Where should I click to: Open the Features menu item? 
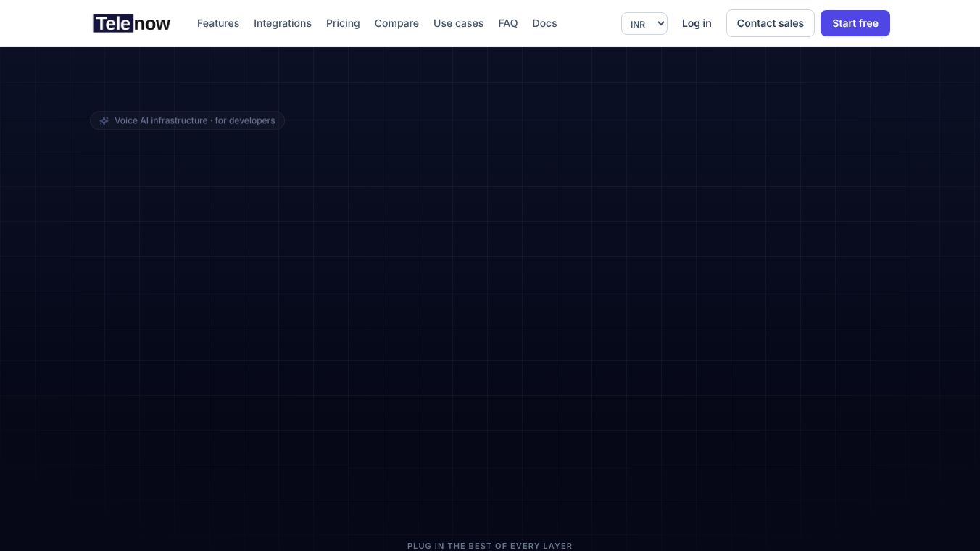tap(218, 23)
